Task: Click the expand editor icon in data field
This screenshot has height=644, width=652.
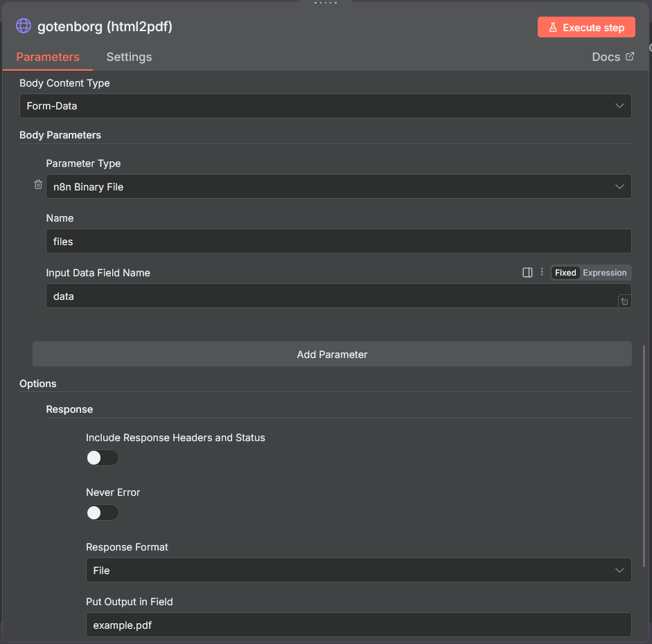Action: (x=624, y=301)
